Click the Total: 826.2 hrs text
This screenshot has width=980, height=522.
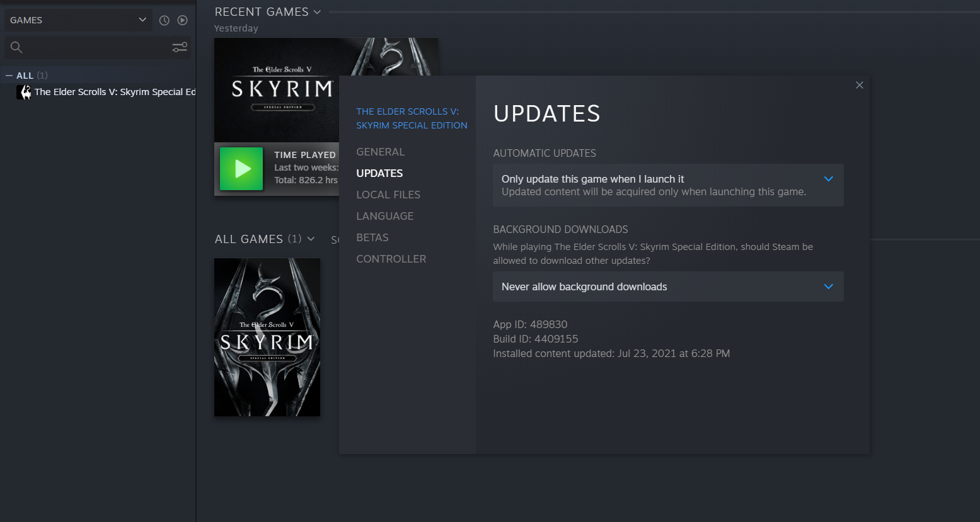coord(306,180)
